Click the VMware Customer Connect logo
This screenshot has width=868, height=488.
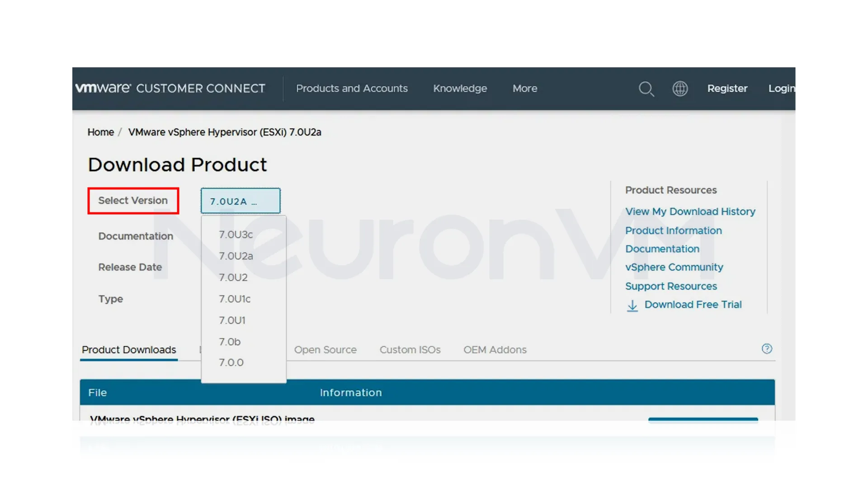point(170,88)
